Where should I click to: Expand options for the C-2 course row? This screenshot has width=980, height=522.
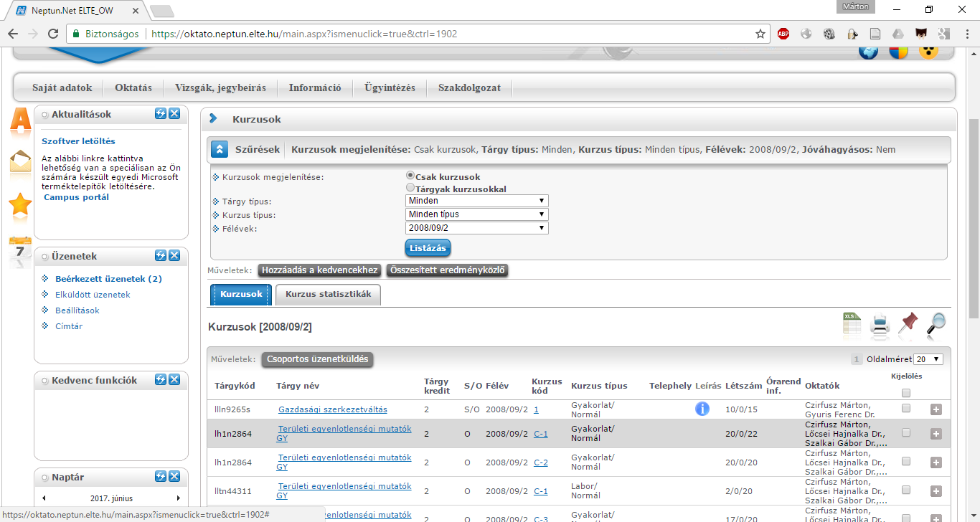click(x=936, y=462)
